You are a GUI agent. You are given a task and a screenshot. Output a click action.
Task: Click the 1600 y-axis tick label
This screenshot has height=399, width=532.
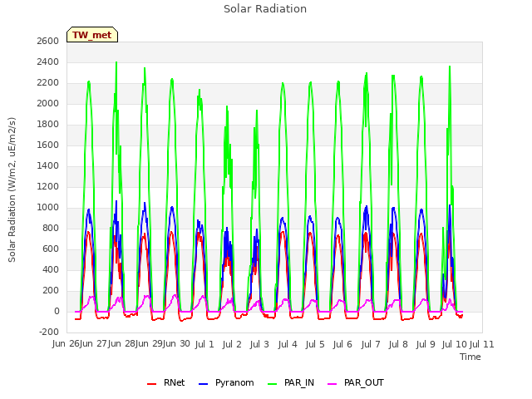coord(48,145)
